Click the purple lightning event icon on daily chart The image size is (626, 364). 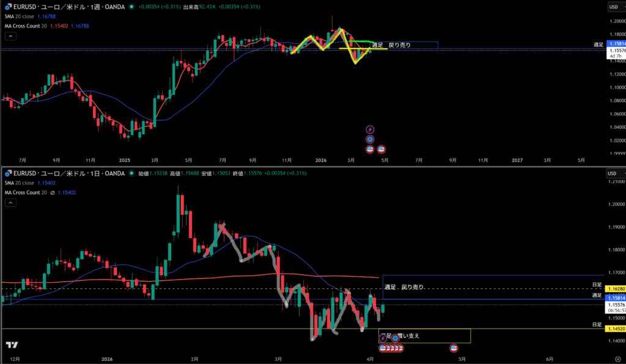click(x=383, y=338)
